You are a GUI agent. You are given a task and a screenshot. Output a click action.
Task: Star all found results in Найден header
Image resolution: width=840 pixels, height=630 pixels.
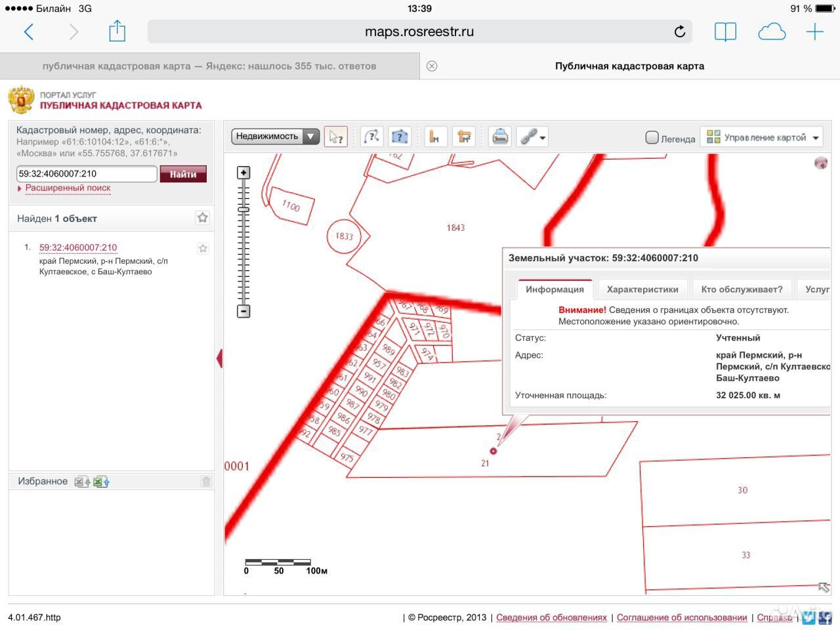coord(203,218)
